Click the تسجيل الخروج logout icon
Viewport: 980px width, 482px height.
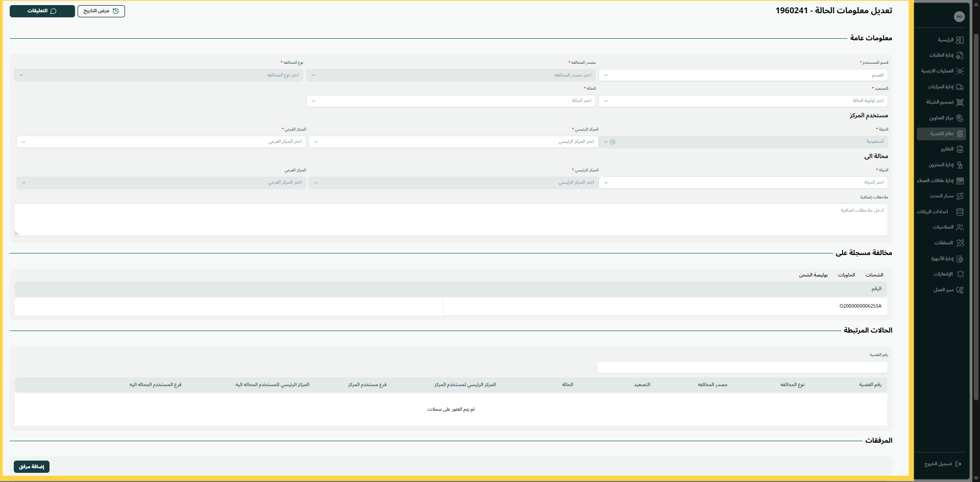[x=958, y=464]
